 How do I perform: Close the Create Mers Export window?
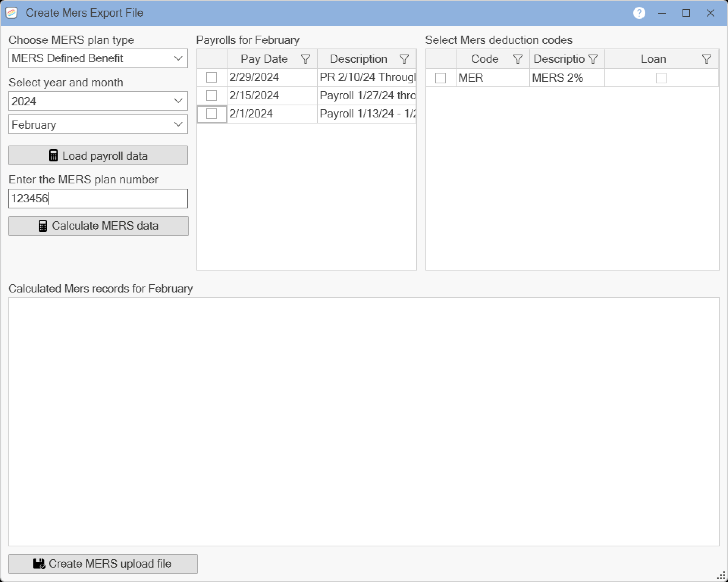tap(711, 13)
